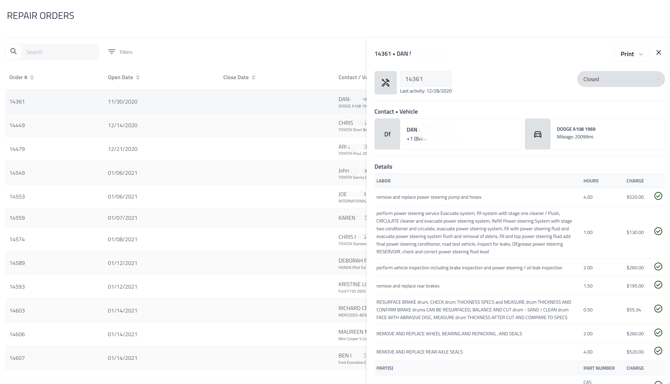Image resolution: width=670 pixels, height=384 pixels.
Task: Click open date 01/08/2021
Action: (x=123, y=239)
